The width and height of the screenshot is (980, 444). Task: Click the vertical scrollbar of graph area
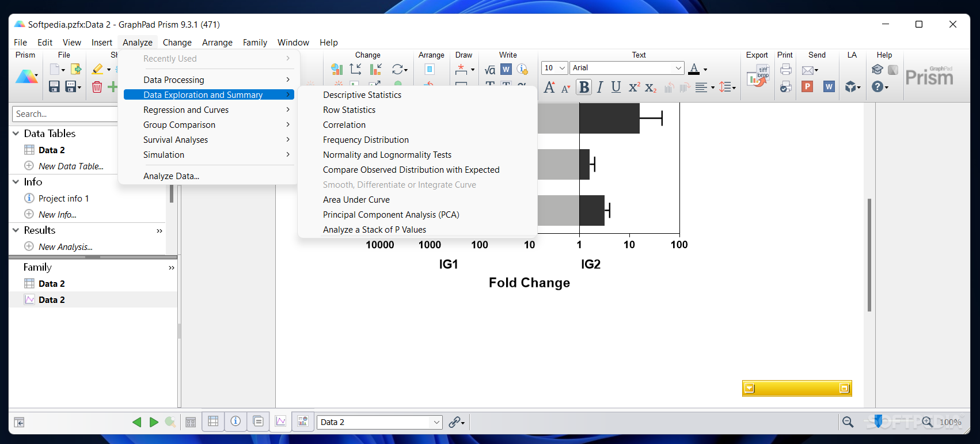pos(869,255)
